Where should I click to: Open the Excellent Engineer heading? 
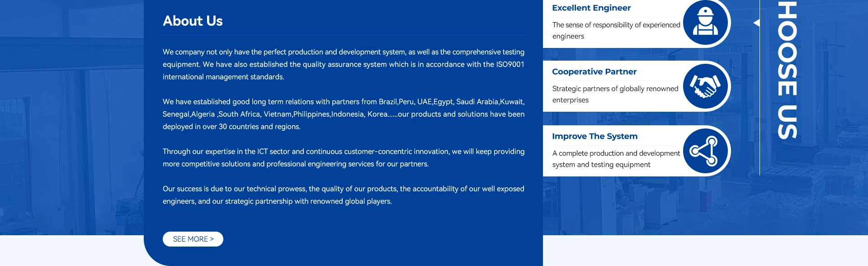coord(591,8)
